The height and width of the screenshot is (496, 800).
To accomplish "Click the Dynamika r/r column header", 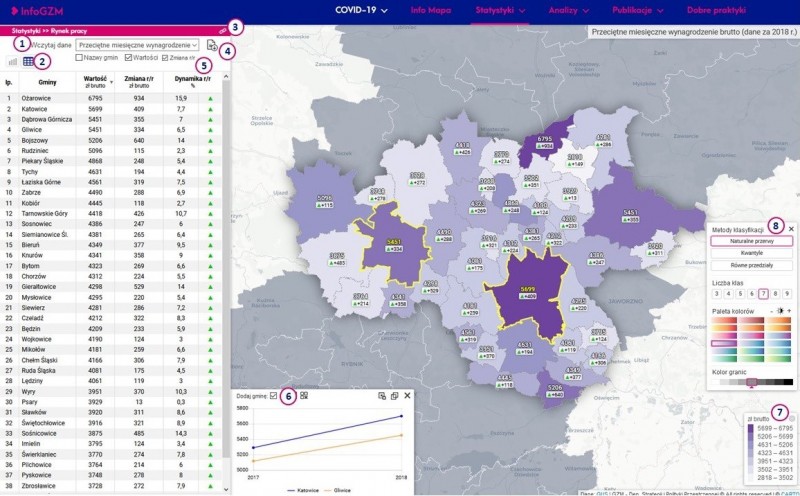I will pyautogui.click(x=192, y=82).
